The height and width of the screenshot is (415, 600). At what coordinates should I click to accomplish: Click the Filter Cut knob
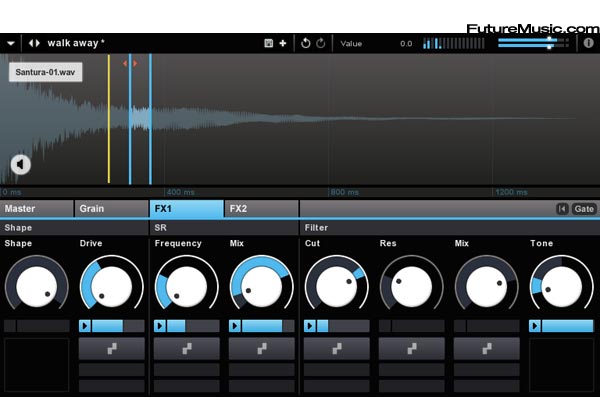337,286
